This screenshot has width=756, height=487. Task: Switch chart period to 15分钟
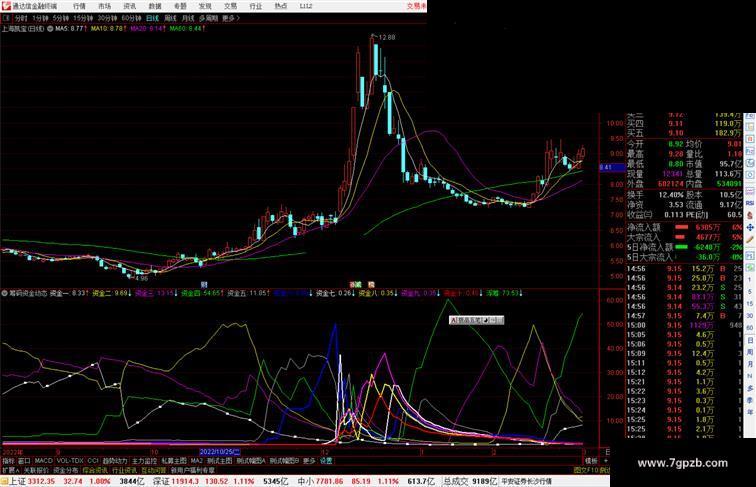[83, 18]
